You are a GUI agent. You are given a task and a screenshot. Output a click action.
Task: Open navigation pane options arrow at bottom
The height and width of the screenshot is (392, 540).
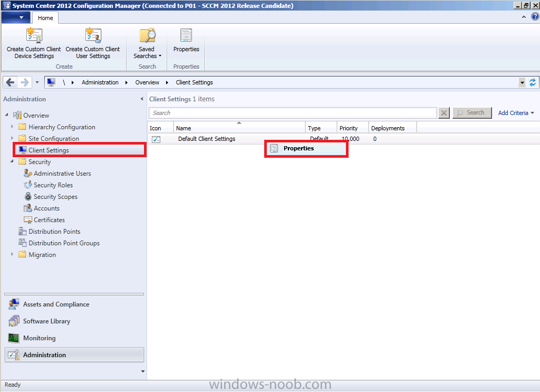click(x=143, y=371)
